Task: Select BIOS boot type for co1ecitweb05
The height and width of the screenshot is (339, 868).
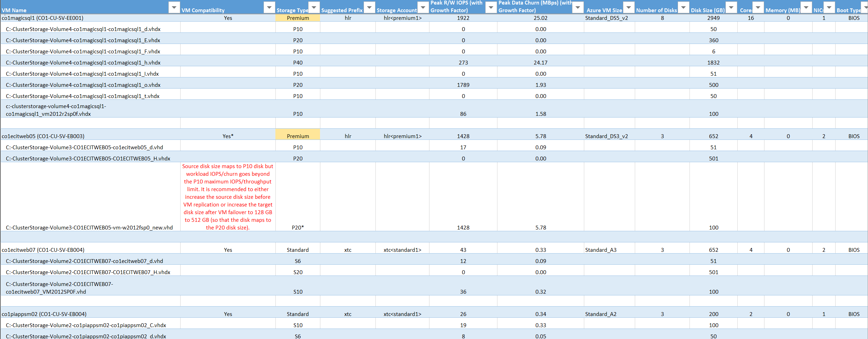Action: (854, 136)
